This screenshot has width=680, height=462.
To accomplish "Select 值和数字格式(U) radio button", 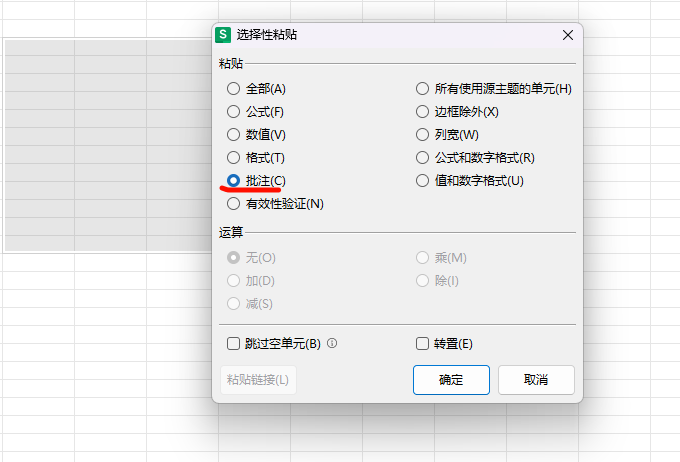I will click(x=423, y=181).
